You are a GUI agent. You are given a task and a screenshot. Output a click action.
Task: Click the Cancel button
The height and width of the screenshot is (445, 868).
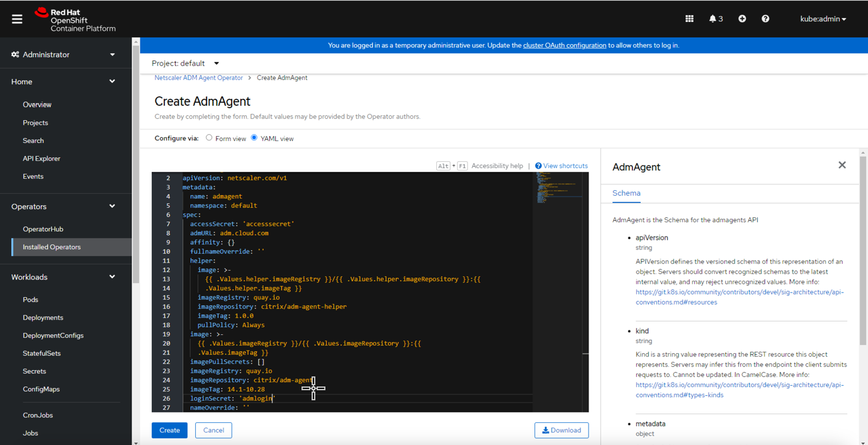coord(213,431)
